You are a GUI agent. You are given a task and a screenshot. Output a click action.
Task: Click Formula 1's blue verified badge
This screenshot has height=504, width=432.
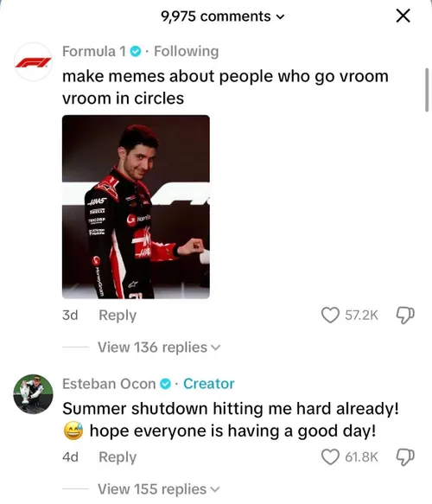click(136, 51)
